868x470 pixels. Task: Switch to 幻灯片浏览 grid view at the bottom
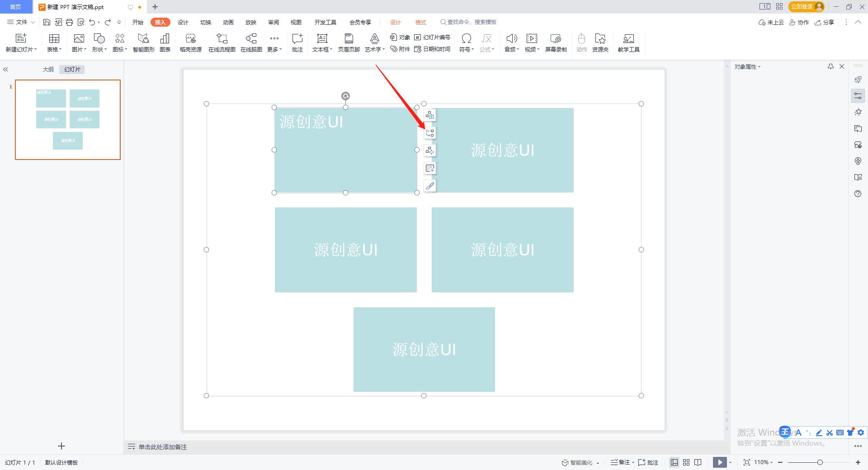686,462
